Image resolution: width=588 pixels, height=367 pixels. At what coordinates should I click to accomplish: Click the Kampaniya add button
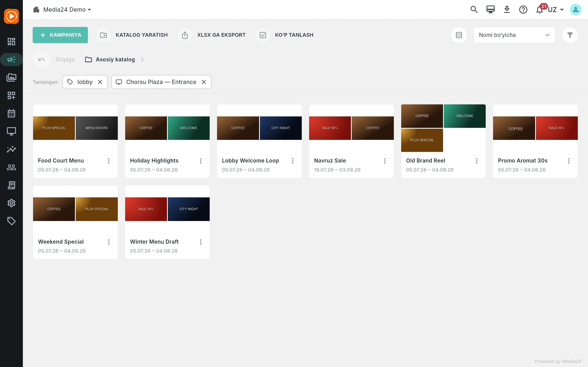click(60, 35)
